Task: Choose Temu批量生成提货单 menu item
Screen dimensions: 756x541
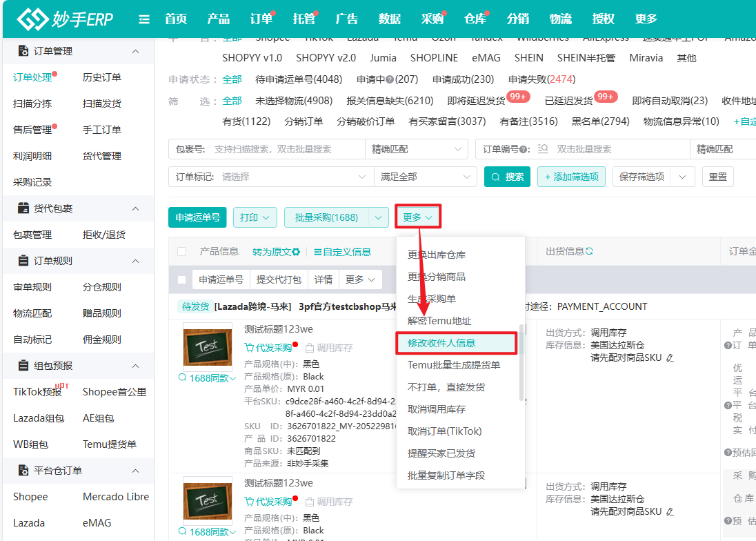Action: [454, 365]
